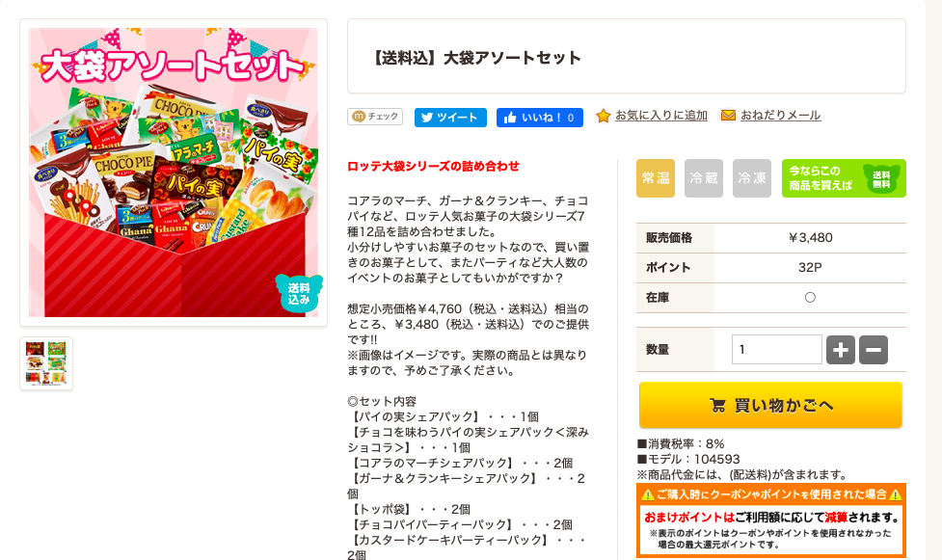The width and height of the screenshot is (942, 560).
Task: Select the 冷凍 temperature badge
Action: [x=751, y=178]
